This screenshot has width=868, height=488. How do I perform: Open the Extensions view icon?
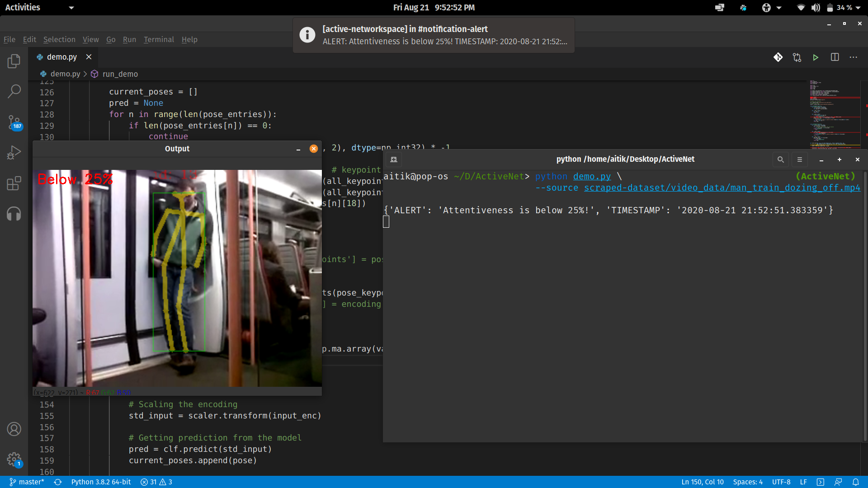14,183
